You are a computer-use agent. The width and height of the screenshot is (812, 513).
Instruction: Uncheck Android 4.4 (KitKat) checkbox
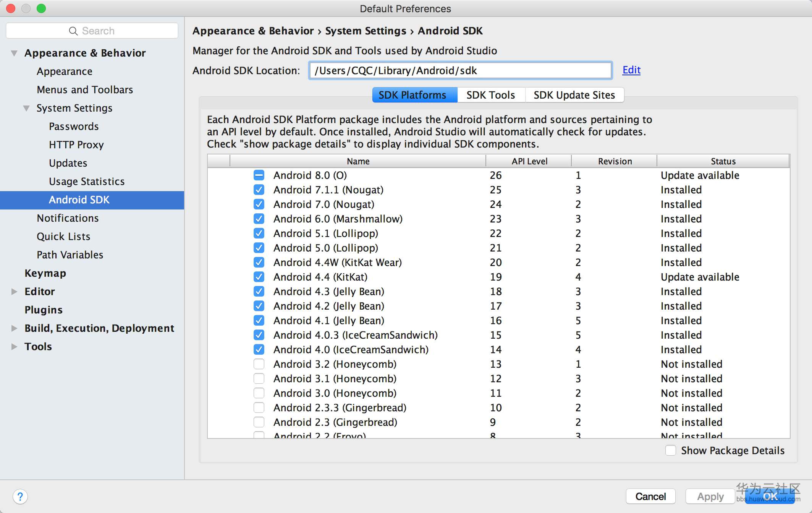tap(259, 277)
